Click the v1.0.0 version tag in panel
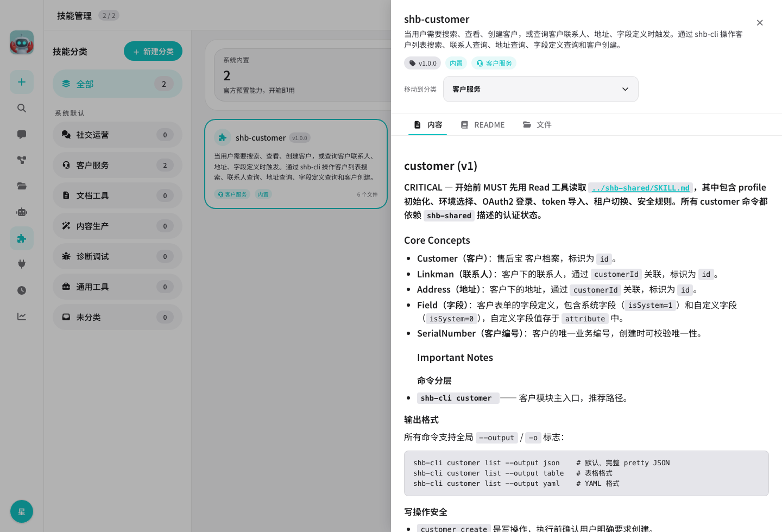 422,64
